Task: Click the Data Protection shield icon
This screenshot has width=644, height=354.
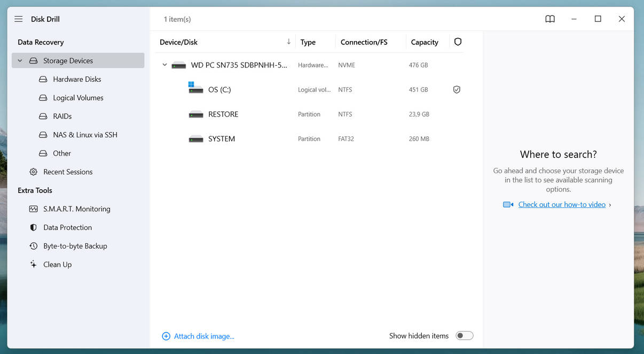Action: (34, 228)
